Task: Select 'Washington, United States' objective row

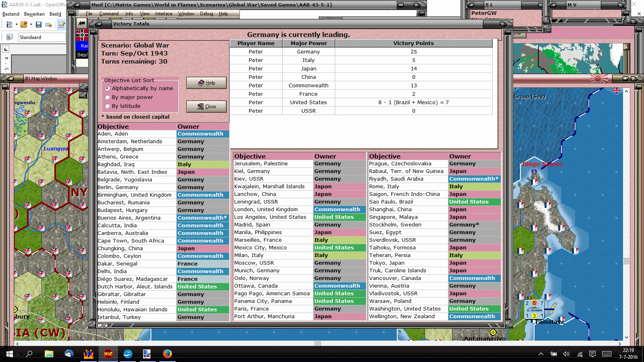Action: tap(435, 309)
